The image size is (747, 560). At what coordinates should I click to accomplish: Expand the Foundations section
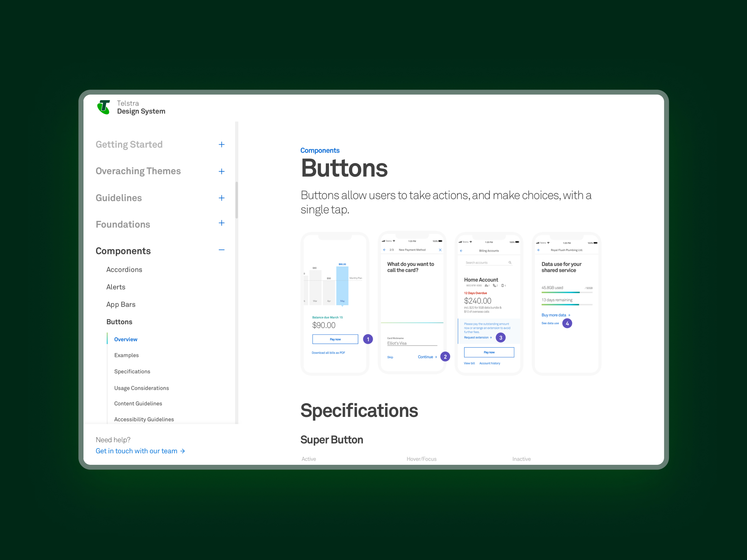pyautogui.click(x=222, y=223)
